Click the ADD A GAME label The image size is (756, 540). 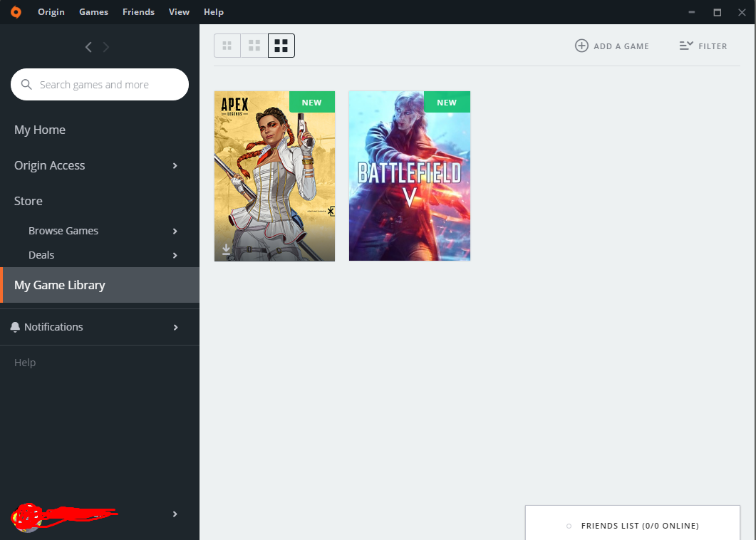click(x=621, y=46)
